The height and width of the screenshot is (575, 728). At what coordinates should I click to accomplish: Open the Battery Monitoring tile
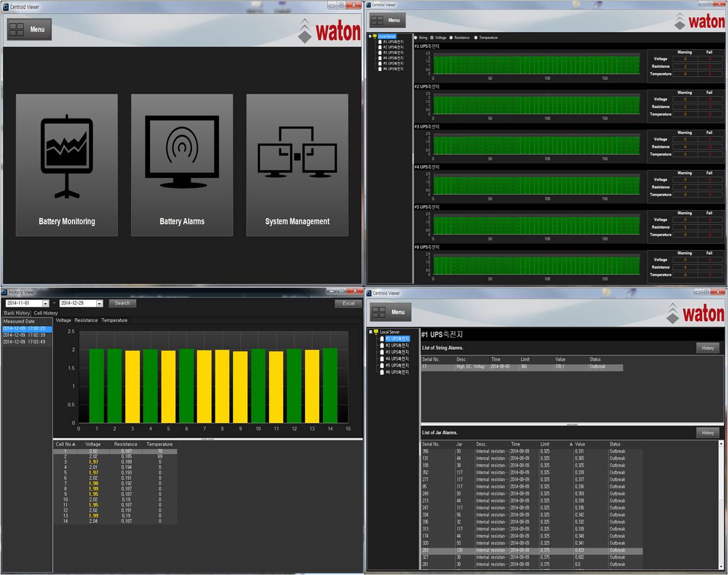tap(67, 165)
